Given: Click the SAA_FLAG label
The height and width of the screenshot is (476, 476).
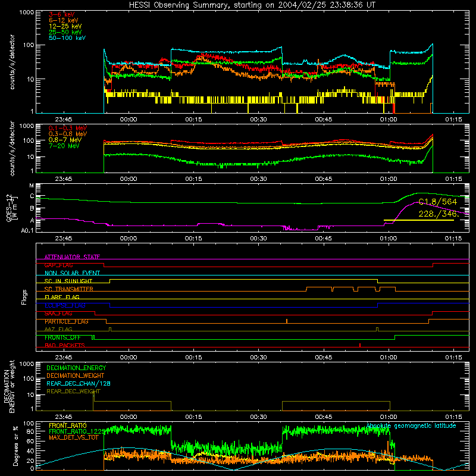Looking at the screenshot, I should (x=58, y=314).
